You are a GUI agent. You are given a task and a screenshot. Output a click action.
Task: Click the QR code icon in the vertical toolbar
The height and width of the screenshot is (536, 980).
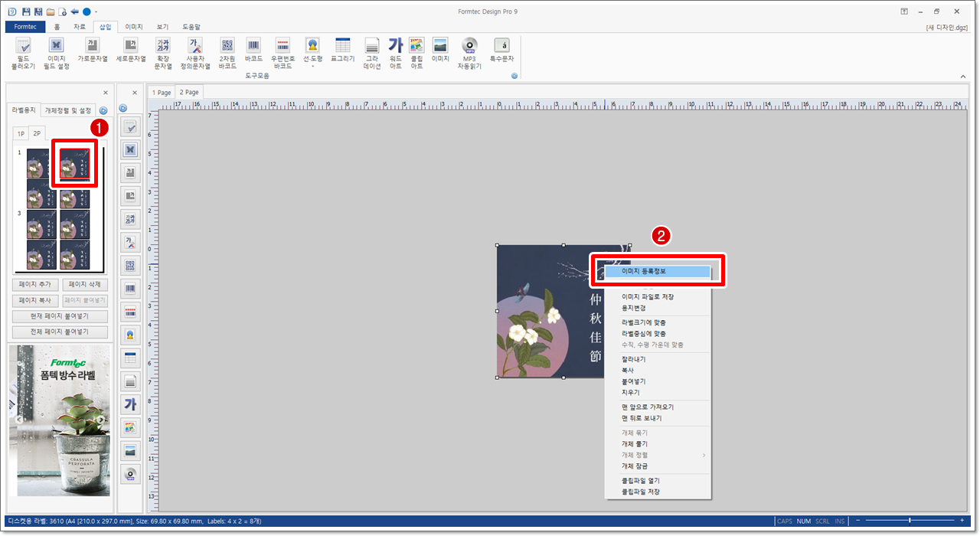point(130,266)
